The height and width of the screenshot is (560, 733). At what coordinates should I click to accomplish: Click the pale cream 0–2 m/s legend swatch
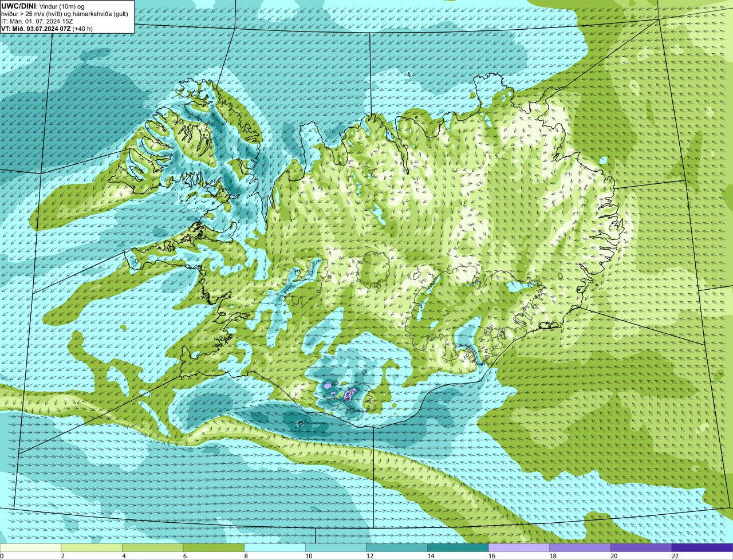click(30, 548)
